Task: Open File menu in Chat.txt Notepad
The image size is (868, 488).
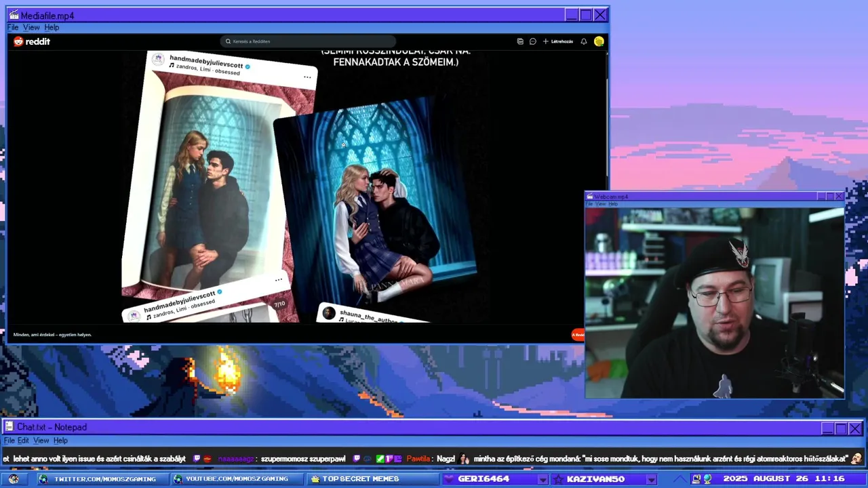Action: [x=9, y=441]
